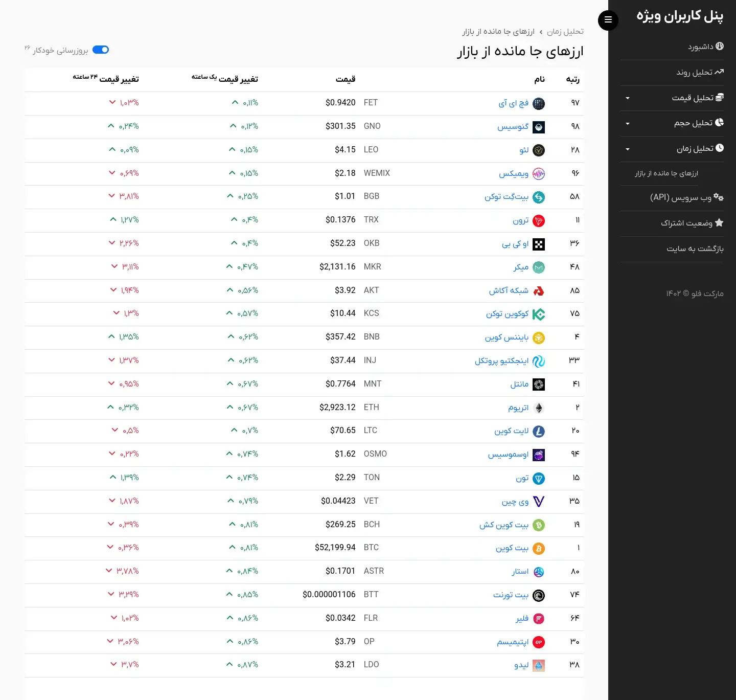Click the قیمت column header
The image size is (736, 700).
click(x=346, y=79)
